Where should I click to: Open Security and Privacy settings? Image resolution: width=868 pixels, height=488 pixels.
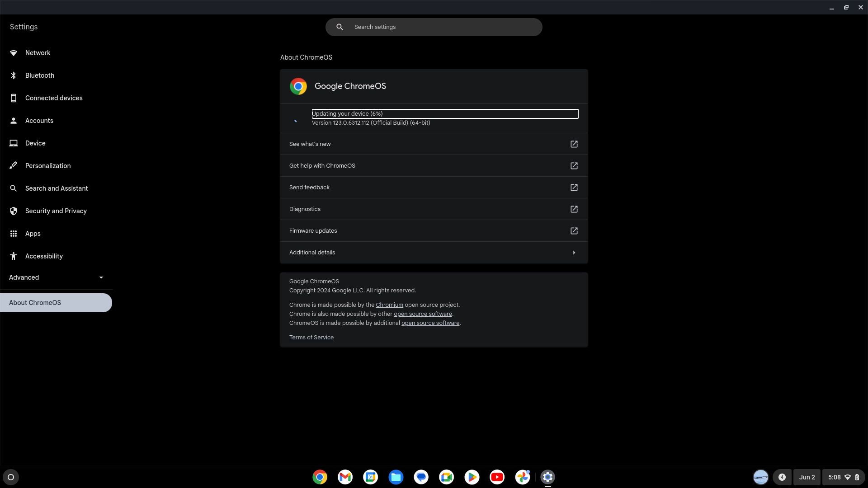[x=56, y=211]
